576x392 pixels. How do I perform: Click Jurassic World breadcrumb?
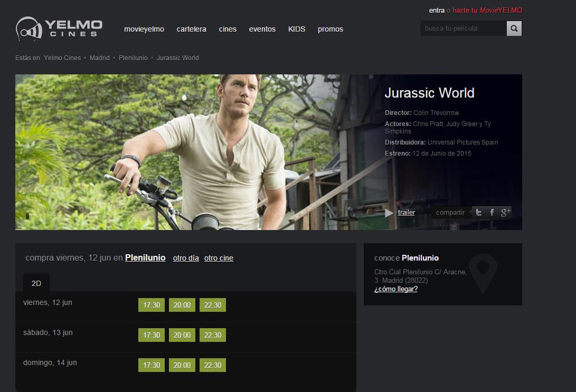178,58
